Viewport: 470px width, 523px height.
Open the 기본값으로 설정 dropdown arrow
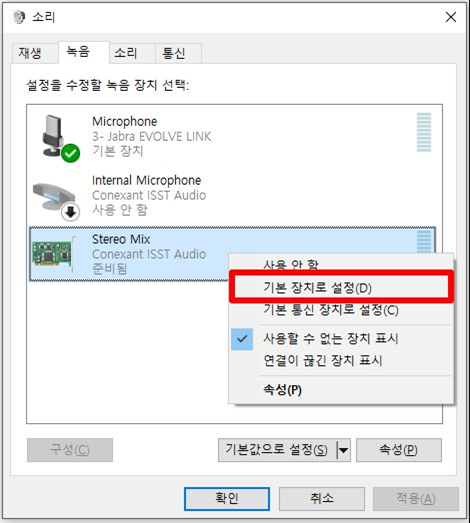coord(343,450)
